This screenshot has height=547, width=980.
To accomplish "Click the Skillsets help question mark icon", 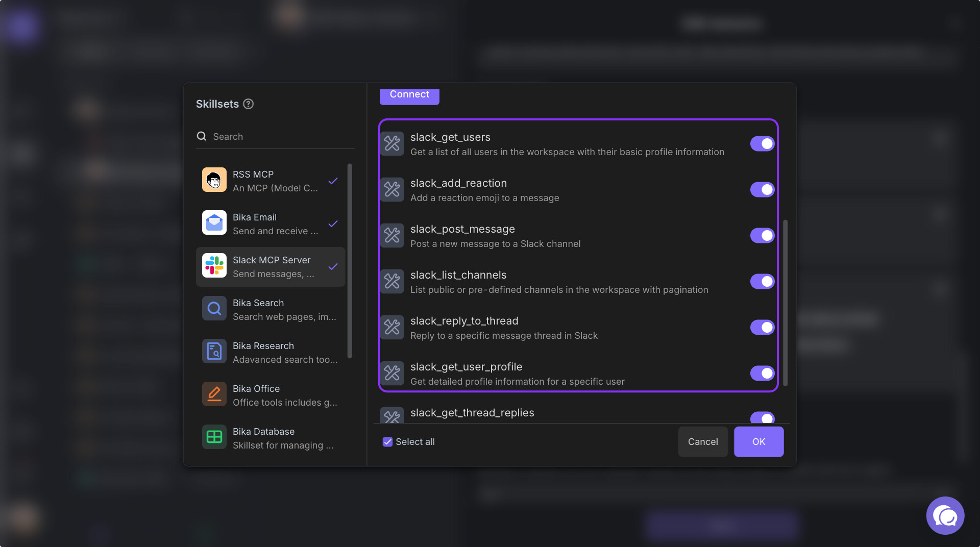I will tap(248, 104).
